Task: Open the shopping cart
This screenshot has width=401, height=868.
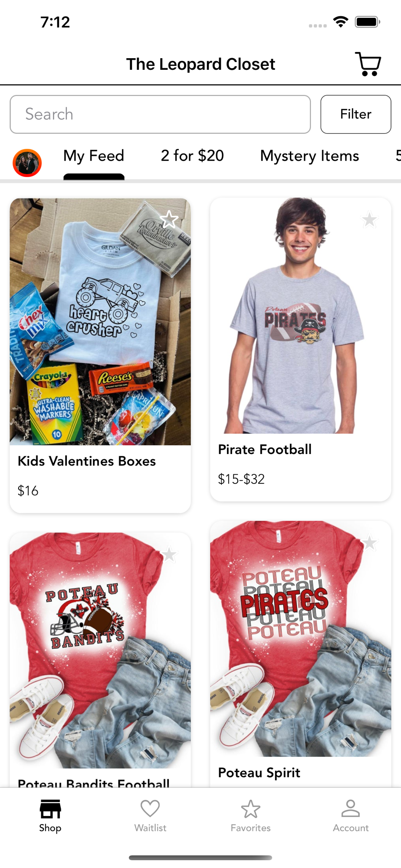Action: pyautogui.click(x=368, y=64)
